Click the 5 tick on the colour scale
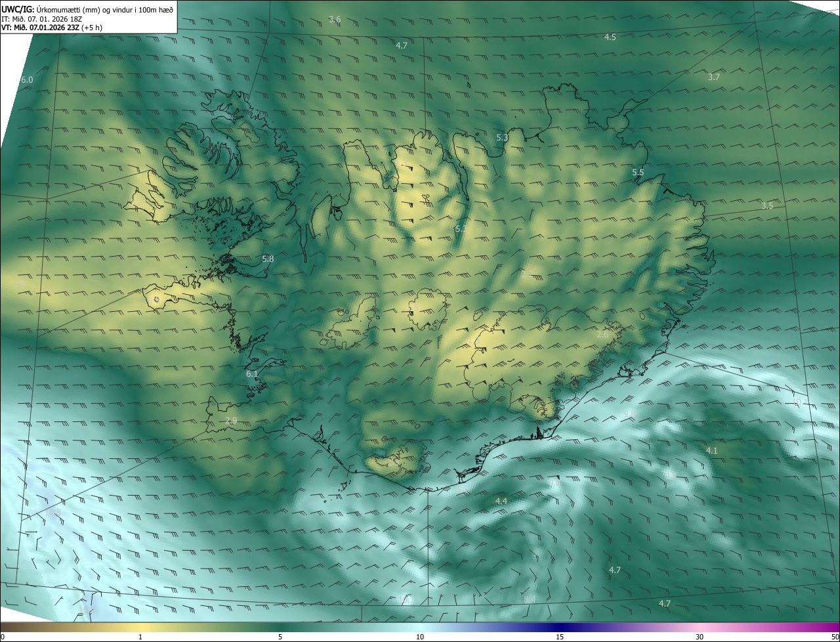 tap(280, 637)
